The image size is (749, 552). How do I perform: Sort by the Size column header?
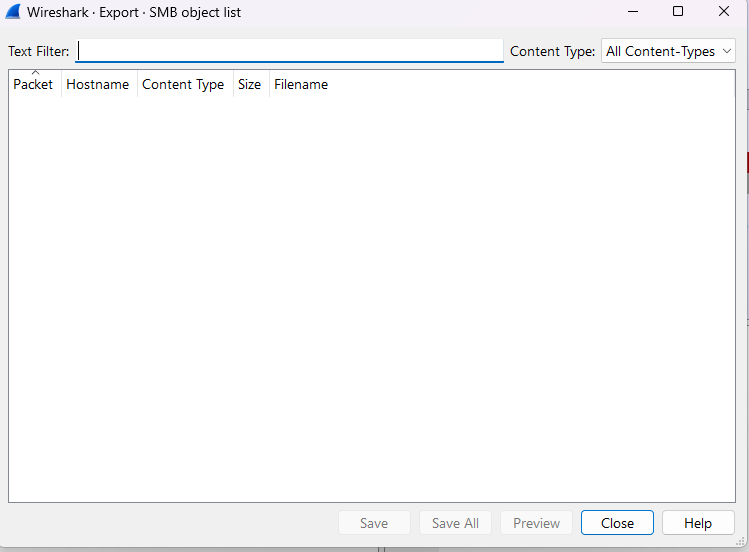tap(251, 84)
